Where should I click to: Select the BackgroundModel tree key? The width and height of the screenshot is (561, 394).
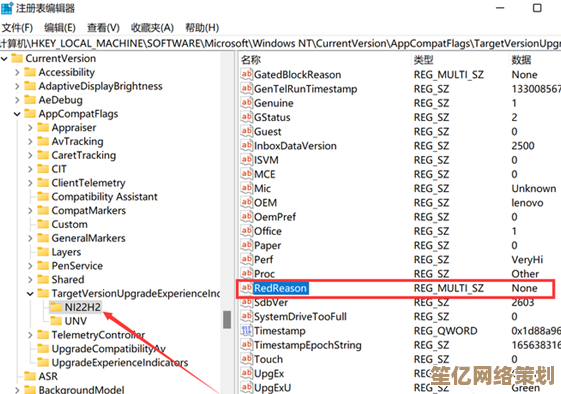(x=82, y=389)
